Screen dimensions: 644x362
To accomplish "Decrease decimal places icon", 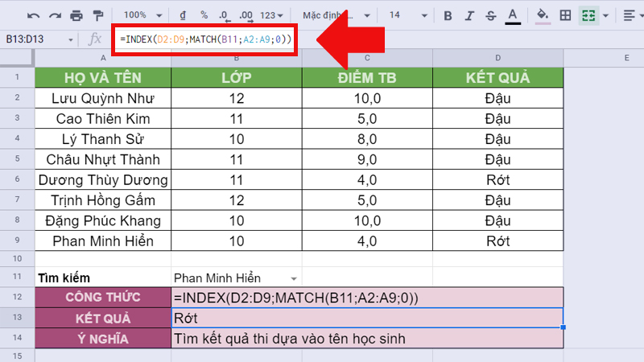I will coord(225,15).
